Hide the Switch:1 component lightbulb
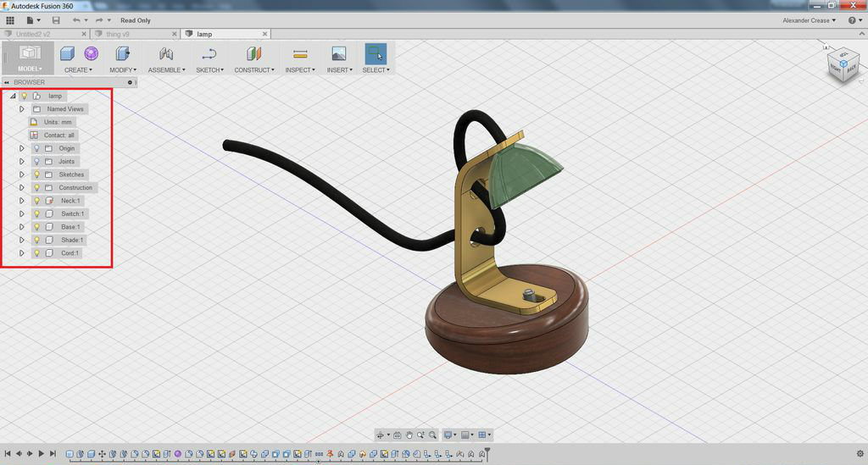 37,214
